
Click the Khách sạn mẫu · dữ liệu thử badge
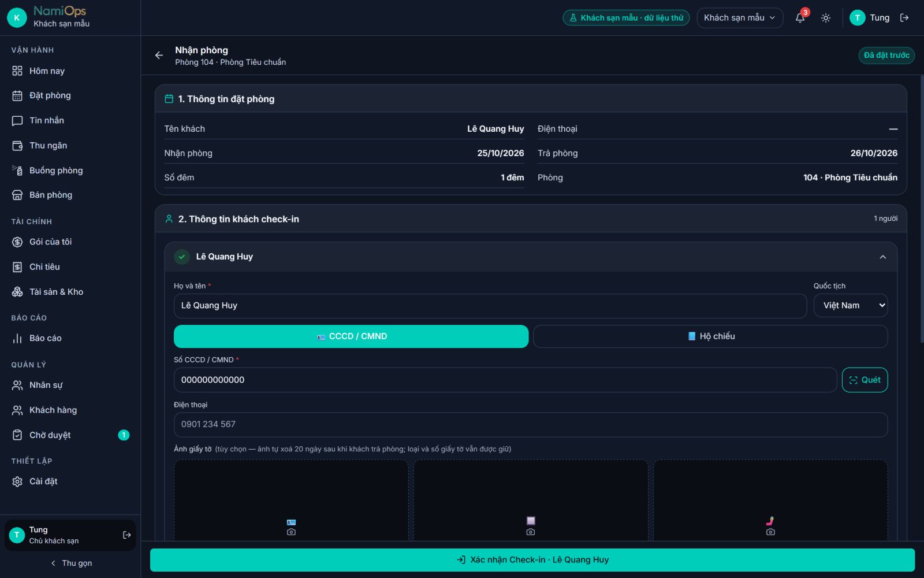[x=626, y=18]
